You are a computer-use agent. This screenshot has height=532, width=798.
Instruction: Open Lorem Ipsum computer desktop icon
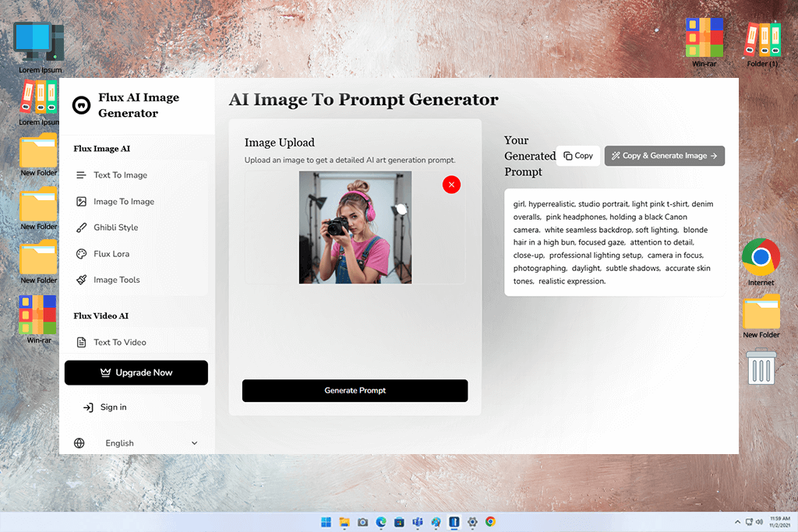pos(39,47)
